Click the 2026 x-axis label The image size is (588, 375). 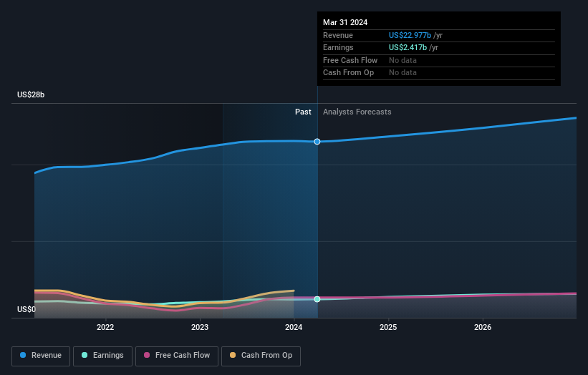pos(483,327)
